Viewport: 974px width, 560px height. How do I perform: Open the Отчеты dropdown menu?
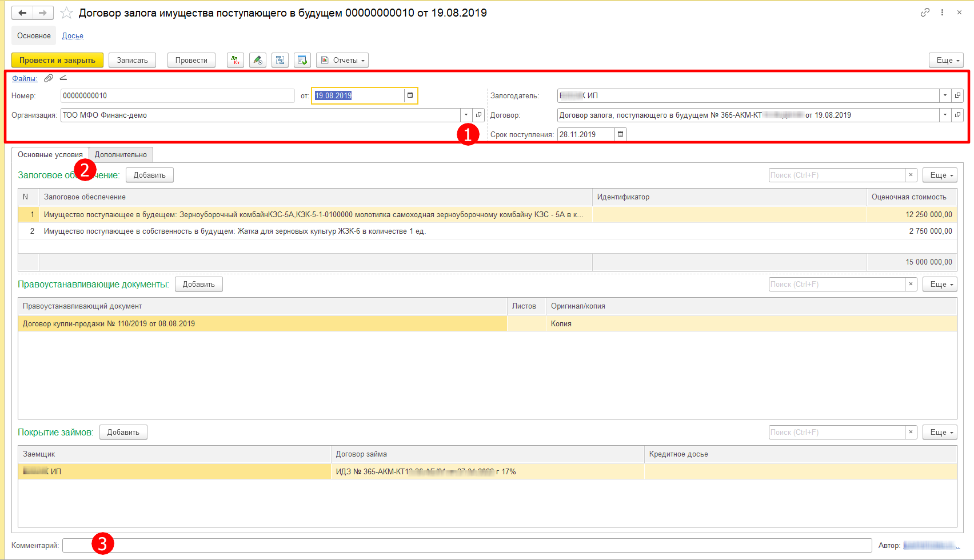pyautogui.click(x=342, y=60)
